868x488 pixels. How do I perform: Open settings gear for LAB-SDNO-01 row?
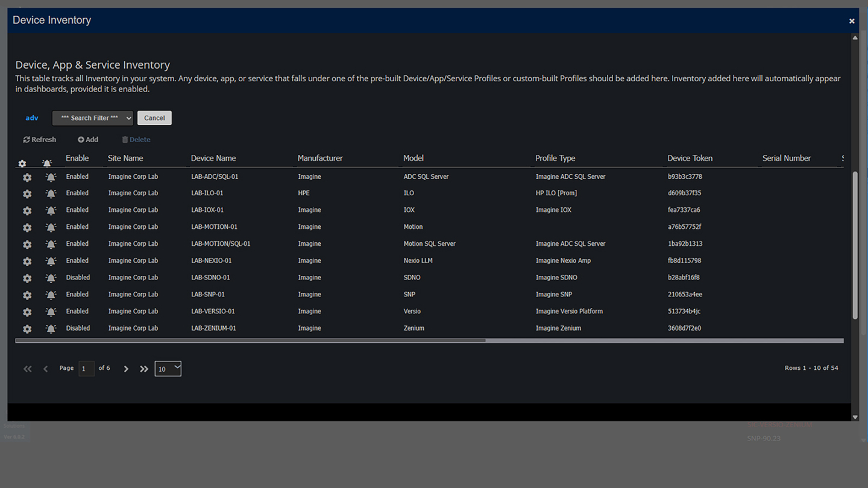[x=27, y=278]
